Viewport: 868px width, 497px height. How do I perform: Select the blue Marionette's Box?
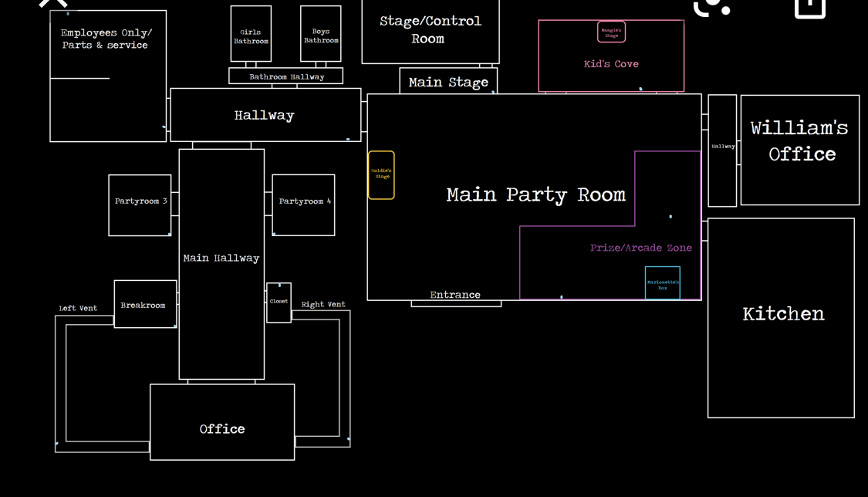[663, 282]
